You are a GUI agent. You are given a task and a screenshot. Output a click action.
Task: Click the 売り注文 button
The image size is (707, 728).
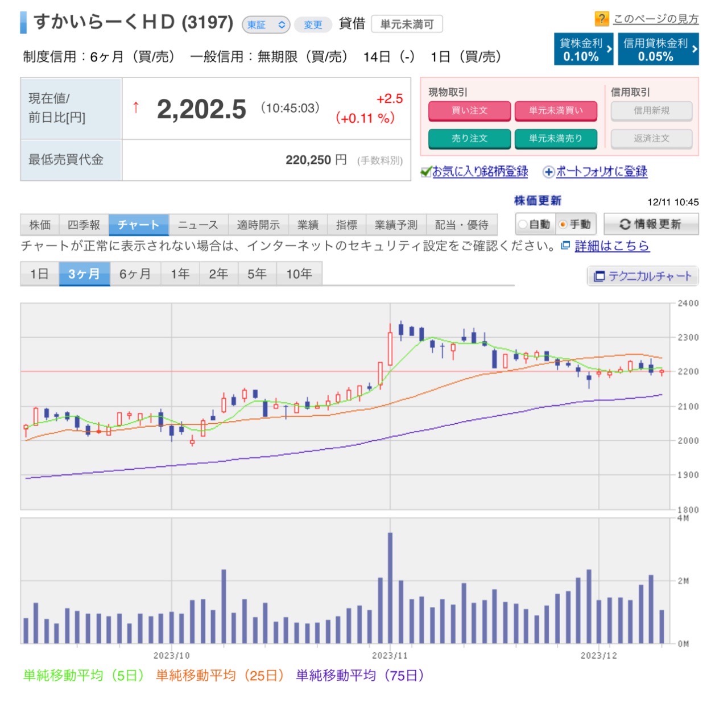[x=469, y=139]
